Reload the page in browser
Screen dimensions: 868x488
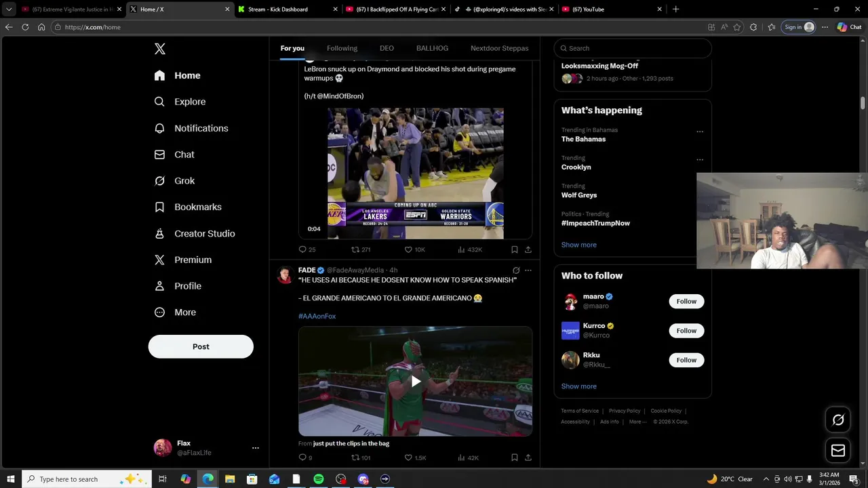click(x=25, y=27)
